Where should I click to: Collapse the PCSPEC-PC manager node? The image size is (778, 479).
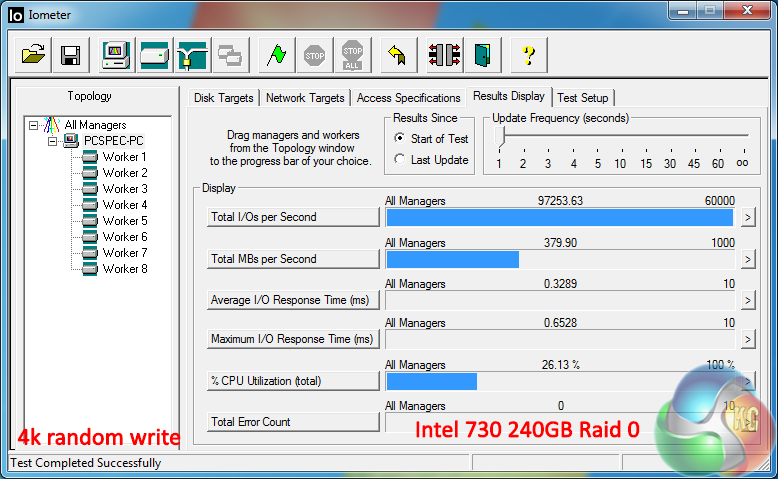(52, 141)
